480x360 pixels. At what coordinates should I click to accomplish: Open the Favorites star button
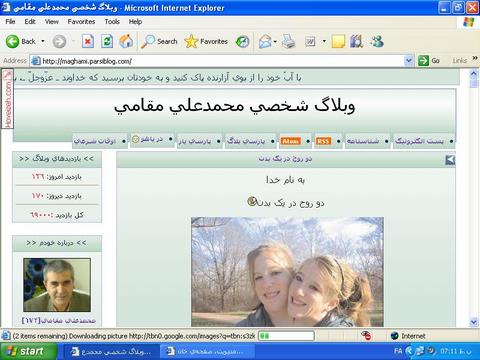point(206,41)
